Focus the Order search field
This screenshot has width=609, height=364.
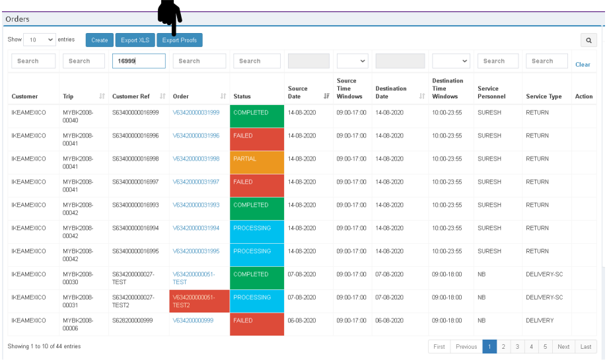click(199, 61)
